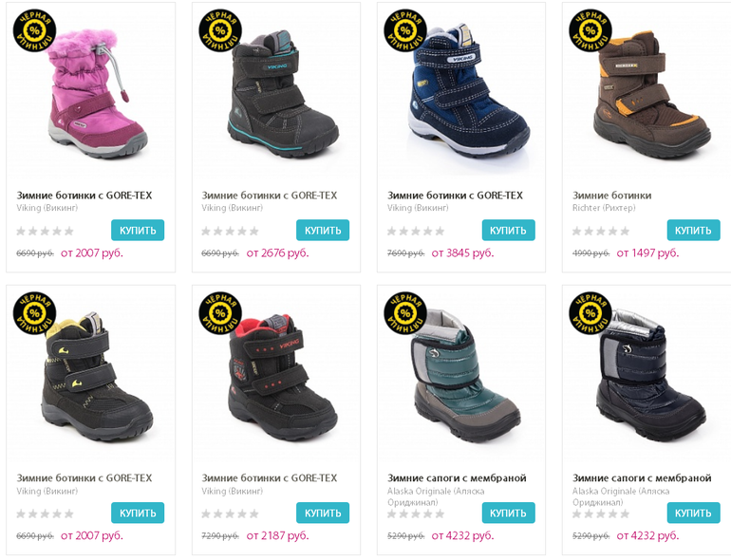Image resolution: width=731 pixels, height=560 pixels.
Task: Give the brown Richter boot one star
Action: click(x=576, y=232)
